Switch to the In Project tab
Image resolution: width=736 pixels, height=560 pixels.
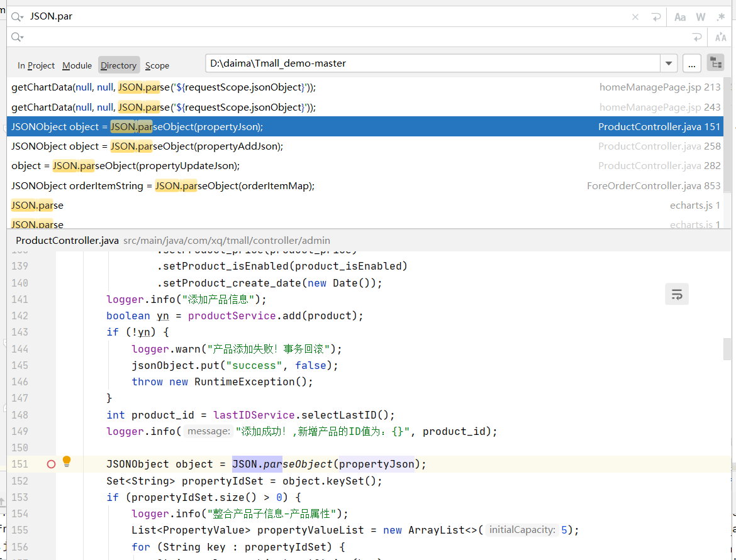pos(35,65)
